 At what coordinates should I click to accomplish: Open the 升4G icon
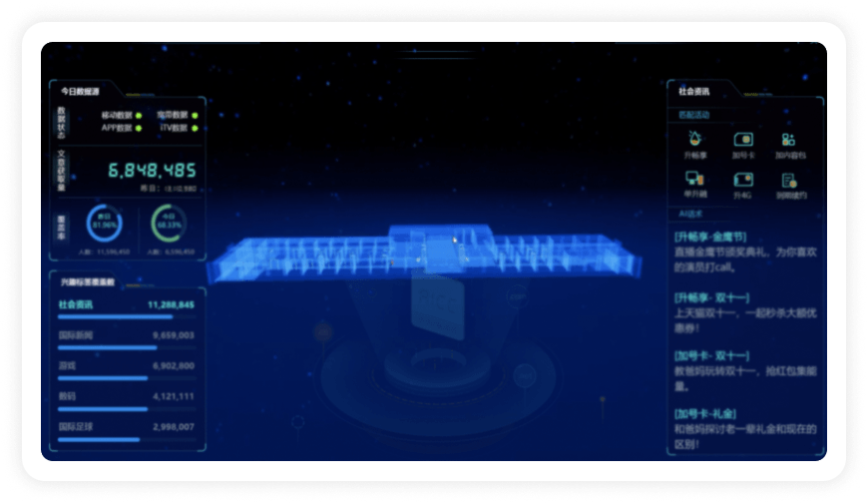742,181
